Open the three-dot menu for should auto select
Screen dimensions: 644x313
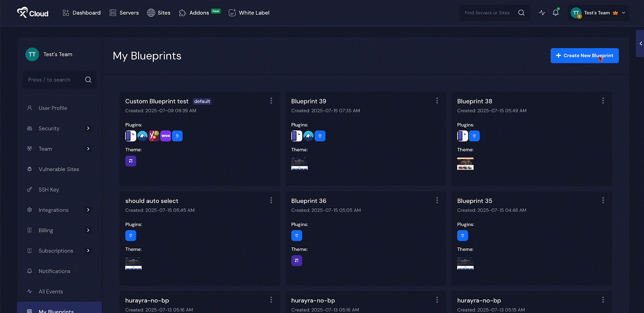[271, 200]
